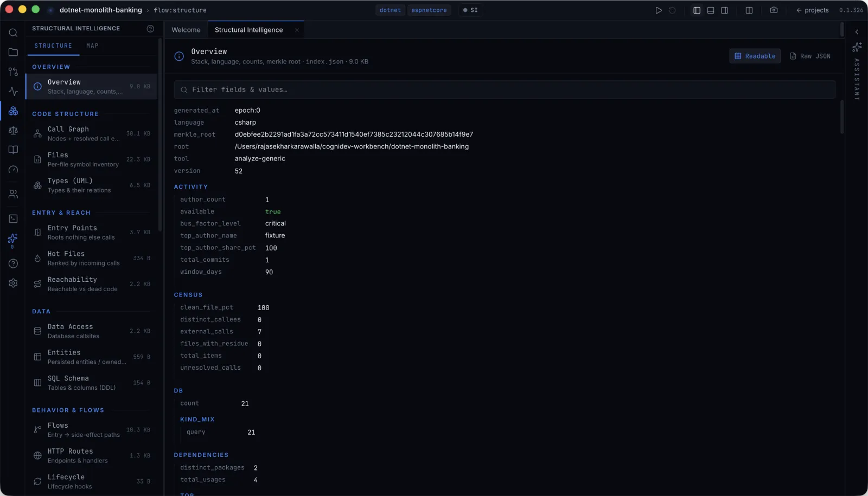Click the root path value

tap(352, 146)
